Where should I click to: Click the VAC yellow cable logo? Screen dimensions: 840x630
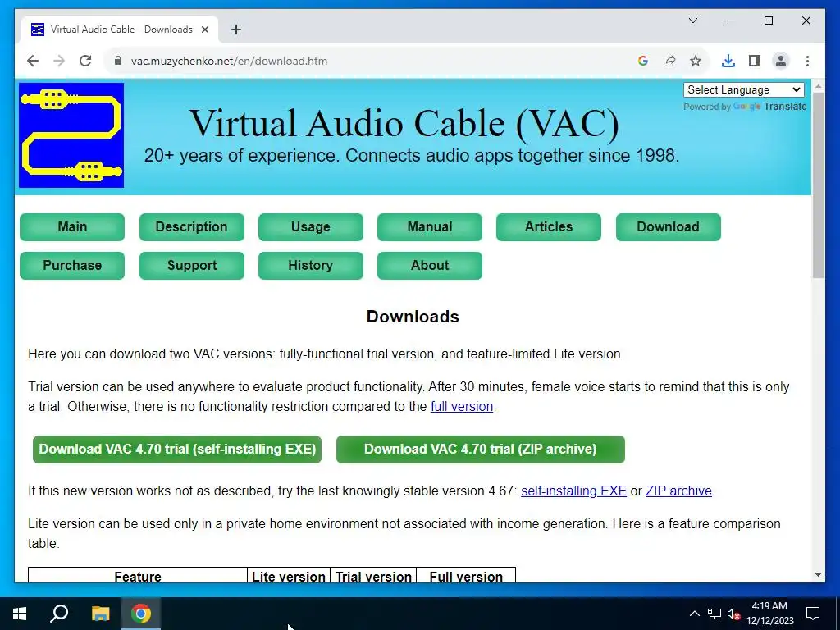pyautogui.click(x=71, y=135)
